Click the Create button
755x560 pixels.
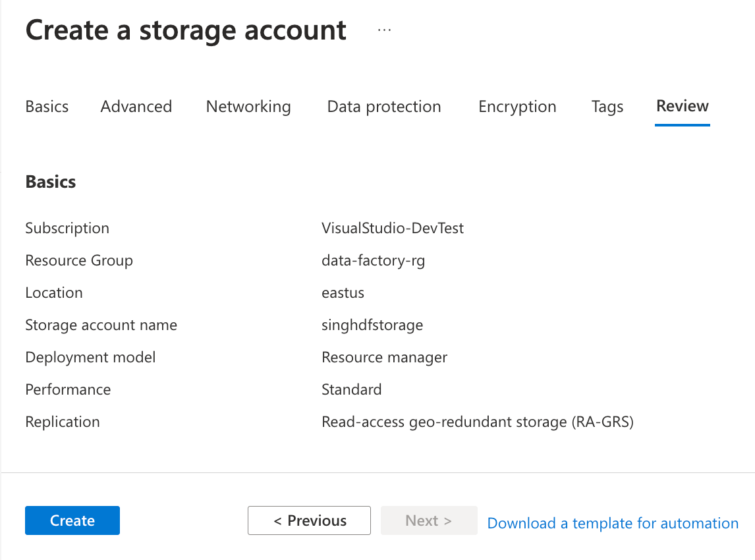pyautogui.click(x=72, y=520)
